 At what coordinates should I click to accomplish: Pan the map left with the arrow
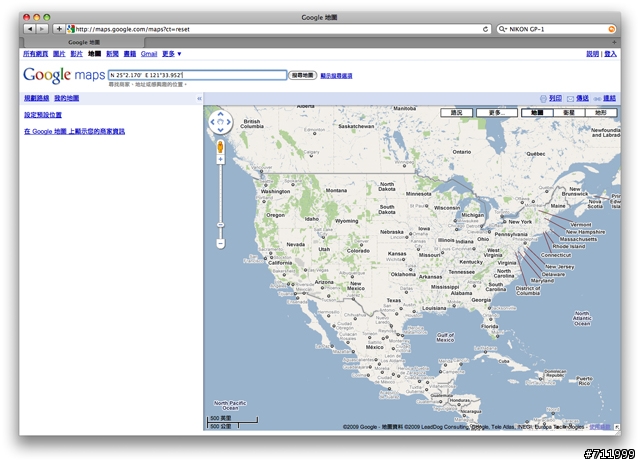click(213, 122)
